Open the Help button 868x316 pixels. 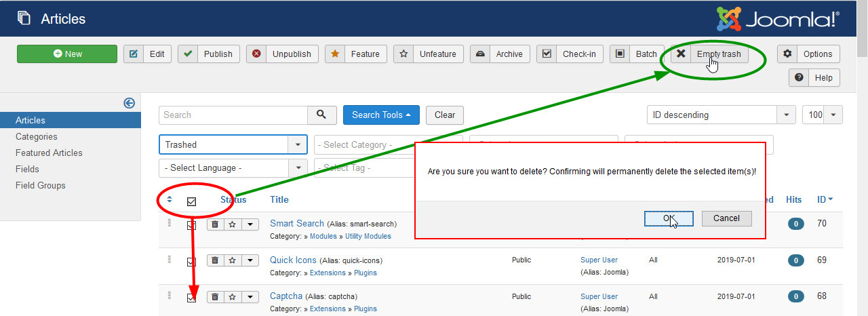814,78
